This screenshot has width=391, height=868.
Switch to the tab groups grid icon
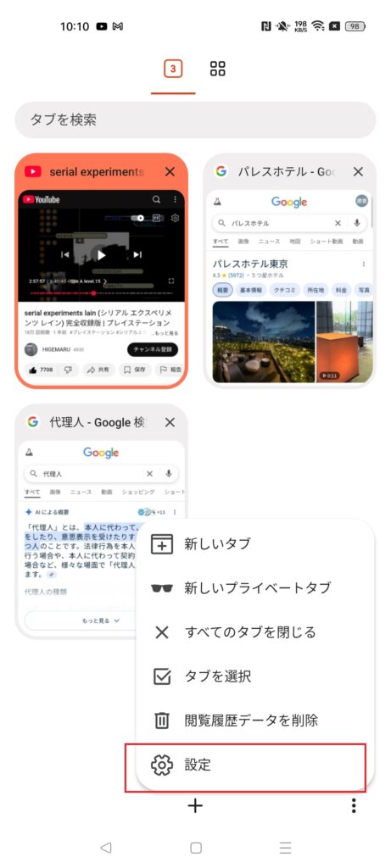[218, 69]
